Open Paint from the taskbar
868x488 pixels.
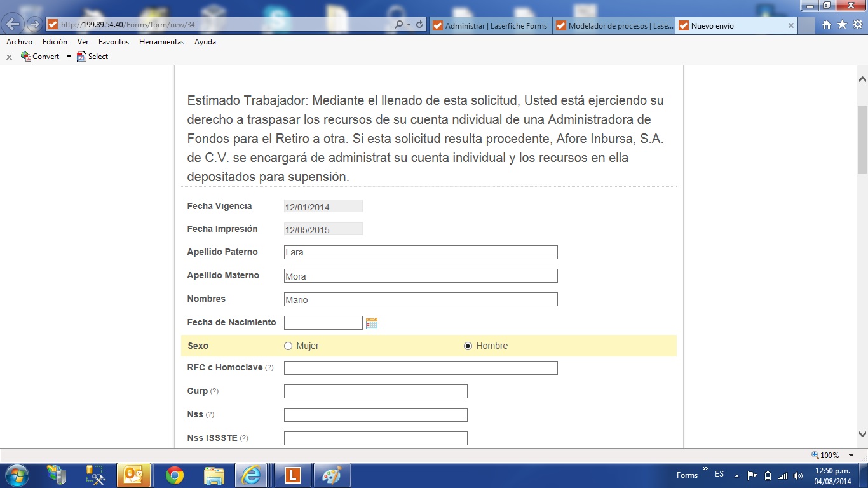point(331,475)
